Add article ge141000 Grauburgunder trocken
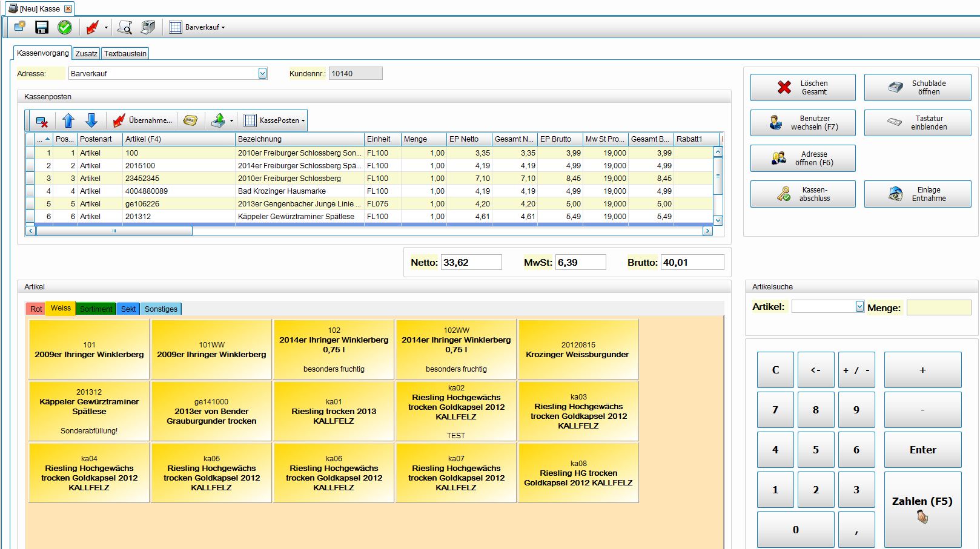The image size is (980, 549). (x=211, y=411)
